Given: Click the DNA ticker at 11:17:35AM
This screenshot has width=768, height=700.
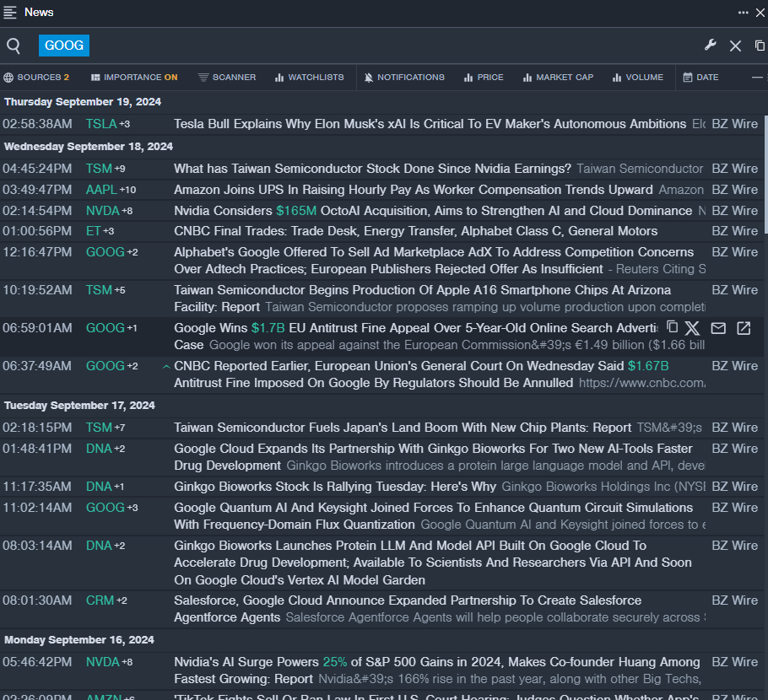Looking at the screenshot, I should (x=99, y=487).
